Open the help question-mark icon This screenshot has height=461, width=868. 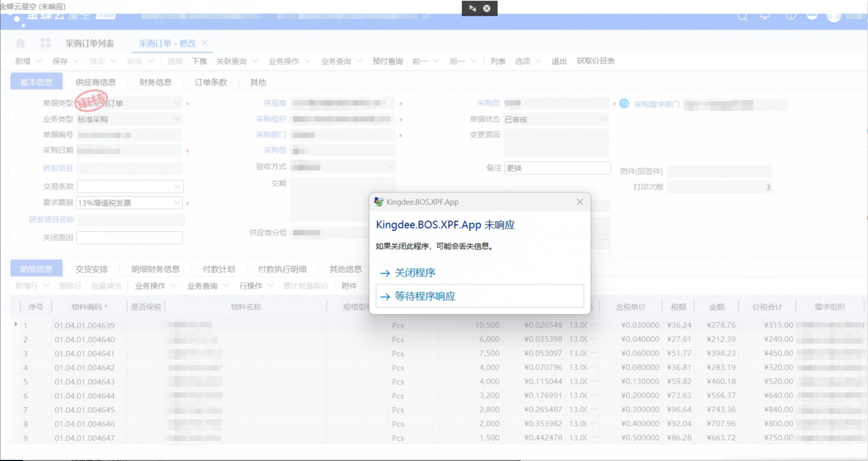(x=791, y=16)
